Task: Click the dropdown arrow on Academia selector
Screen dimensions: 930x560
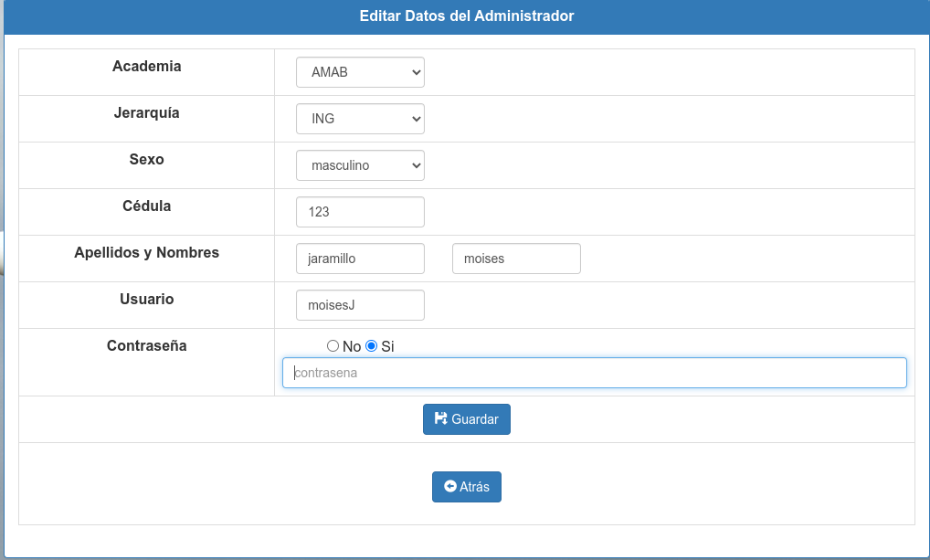Action: [415, 71]
